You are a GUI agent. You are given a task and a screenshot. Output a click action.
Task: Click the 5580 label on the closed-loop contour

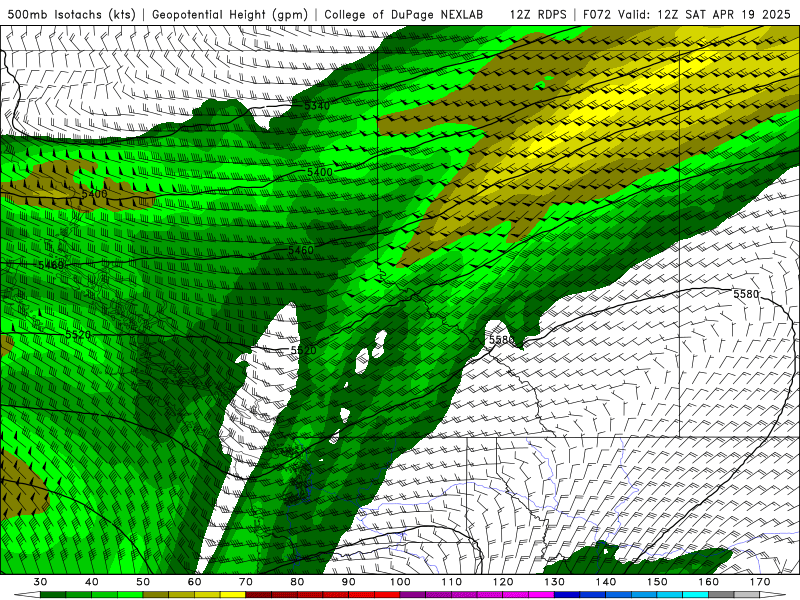coord(746,294)
